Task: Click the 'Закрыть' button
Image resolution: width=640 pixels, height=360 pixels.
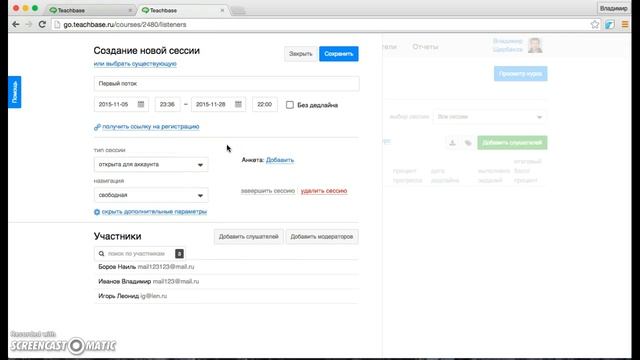Action: click(x=300, y=54)
